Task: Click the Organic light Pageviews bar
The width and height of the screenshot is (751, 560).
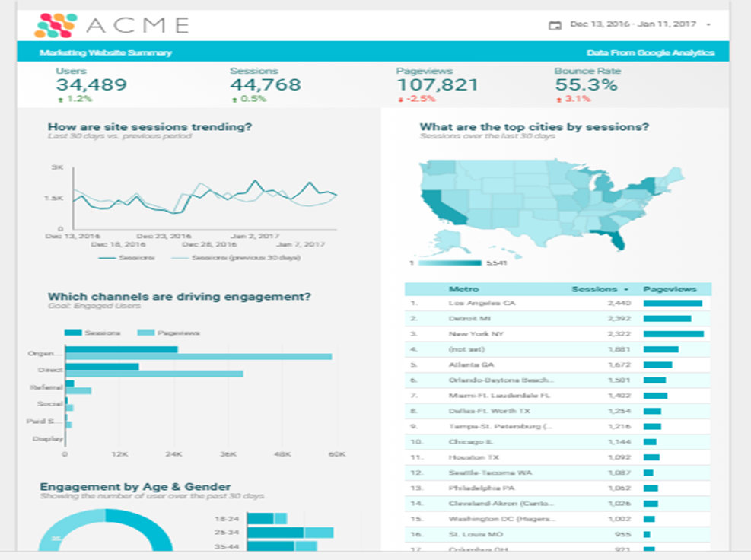Action: (x=199, y=356)
